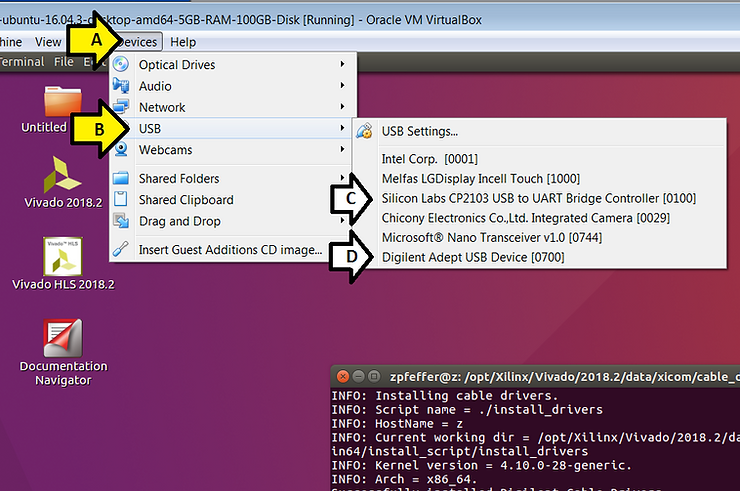Toggle Digilent Adept USB Device attachment
The height and width of the screenshot is (491, 740).
point(473,257)
